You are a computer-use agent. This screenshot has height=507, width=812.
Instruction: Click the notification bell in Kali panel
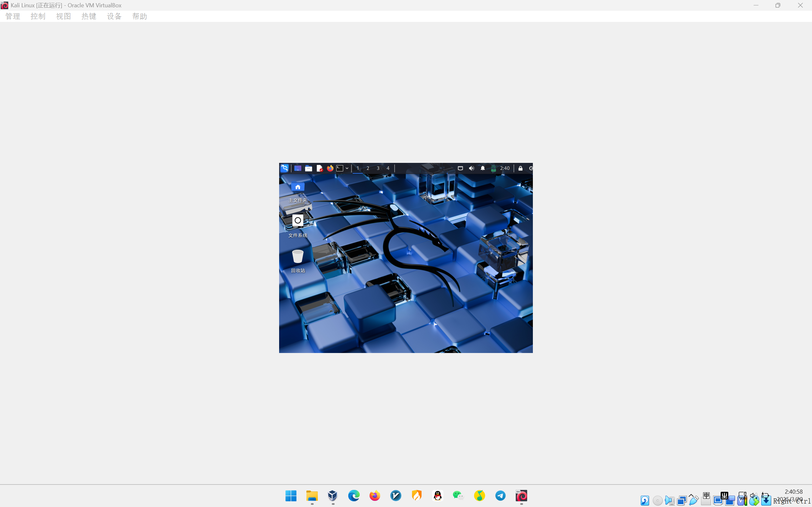482,168
